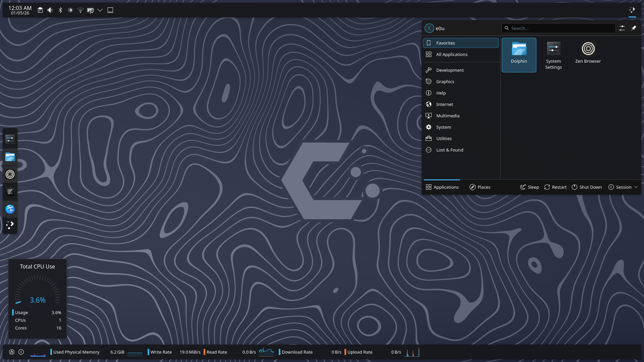This screenshot has height=362, width=644.
Task: Click the clock showing 12:03 AM
Action: [20, 10]
